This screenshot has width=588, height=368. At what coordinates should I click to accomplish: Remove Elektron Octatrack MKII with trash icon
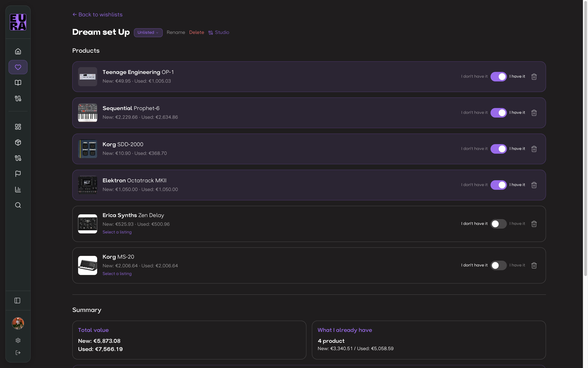point(534,185)
